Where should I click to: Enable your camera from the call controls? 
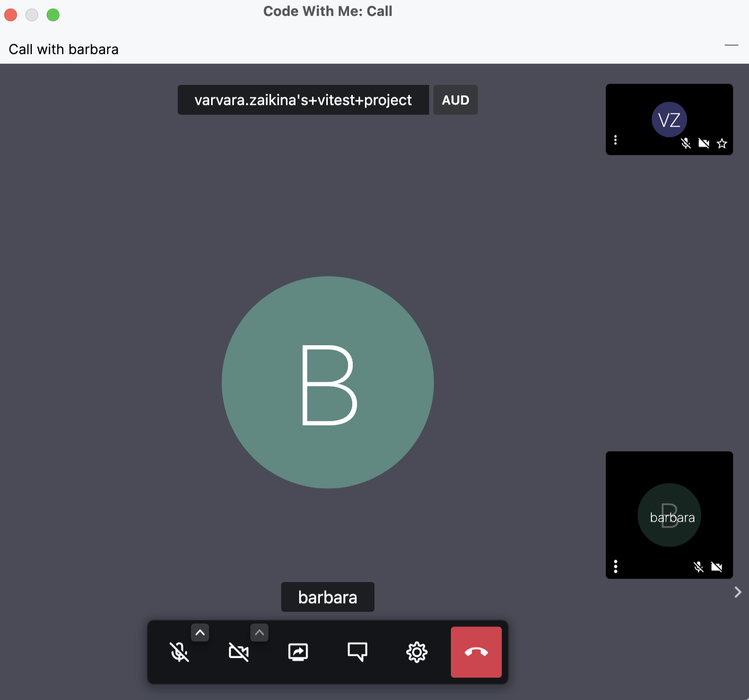click(239, 652)
